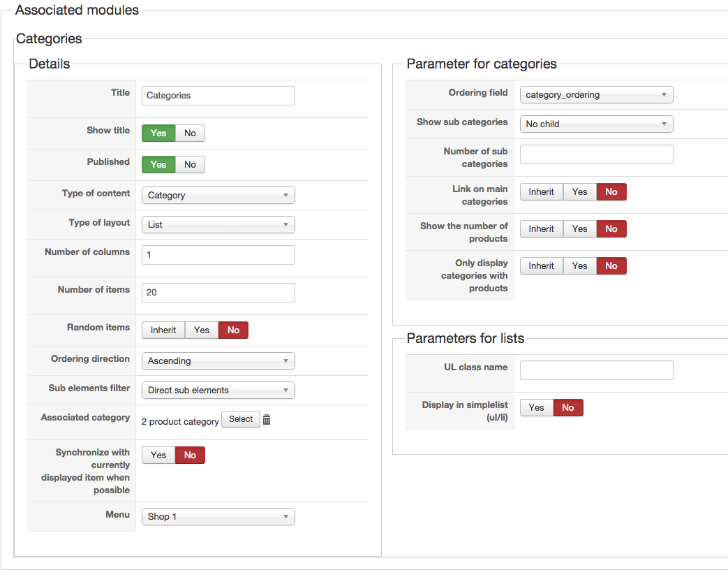The image size is (728, 584).
Task: Click the Number of sub categories field
Action: (596, 154)
